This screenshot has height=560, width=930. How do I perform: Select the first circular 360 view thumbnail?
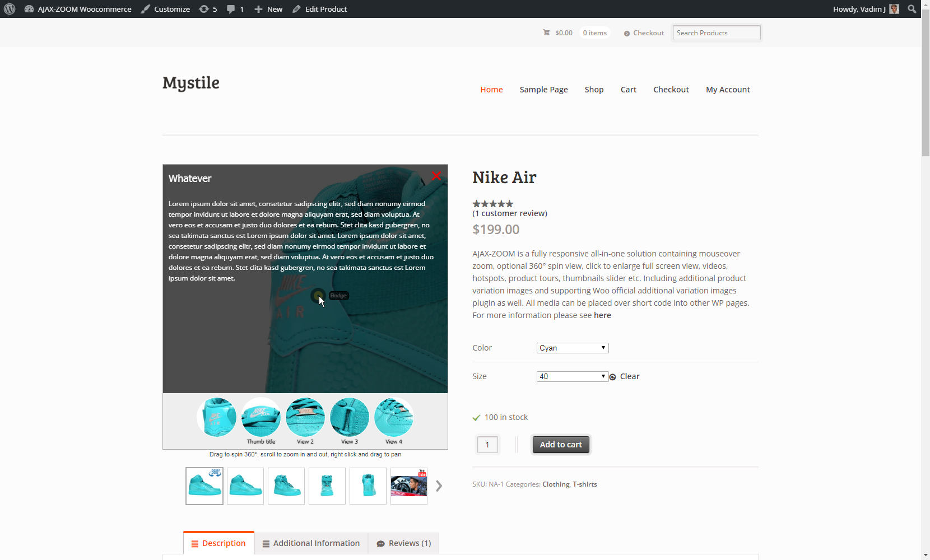pyautogui.click(x=217, y=417)
